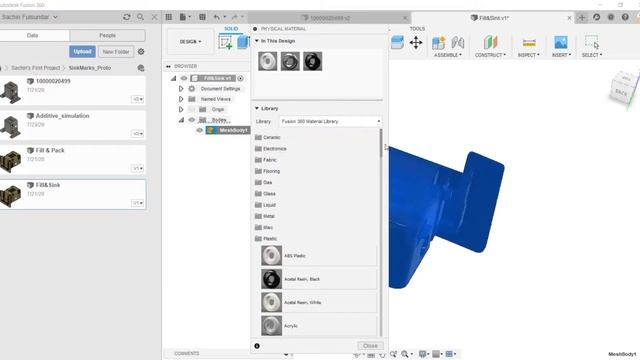Image resolution: width=640 pixels, height=360 pixels.
Task: Open the data panel grid icon
Action: click(x=169, y=17)
